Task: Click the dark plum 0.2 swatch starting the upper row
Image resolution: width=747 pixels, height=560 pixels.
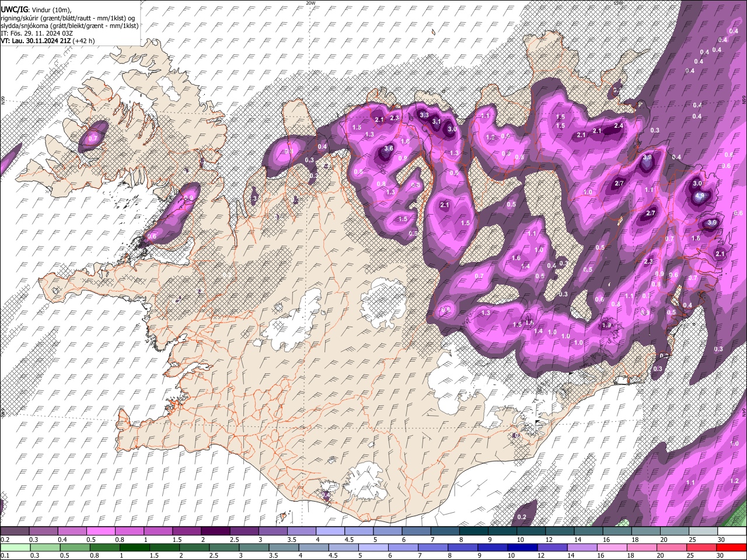Action: [x=15, y=531]
